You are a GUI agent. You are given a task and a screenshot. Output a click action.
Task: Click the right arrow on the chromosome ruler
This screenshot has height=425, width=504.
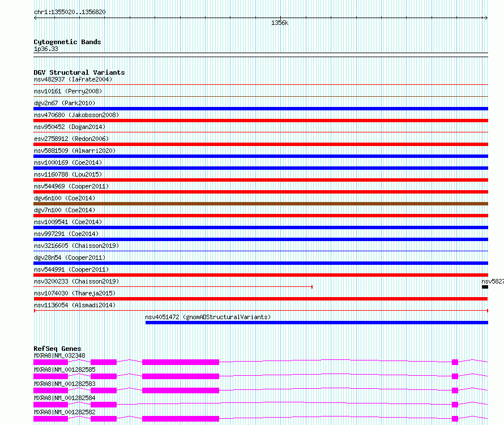tap(486, 18)
